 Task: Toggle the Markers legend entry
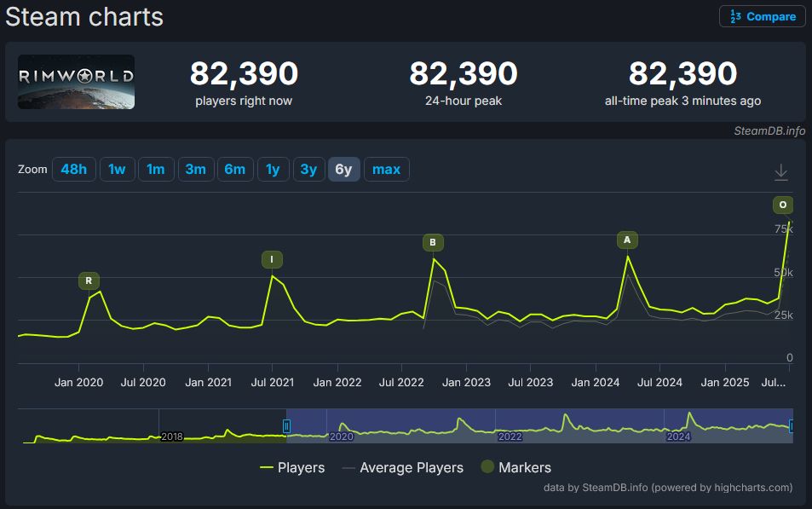click(x=516, y=467)
